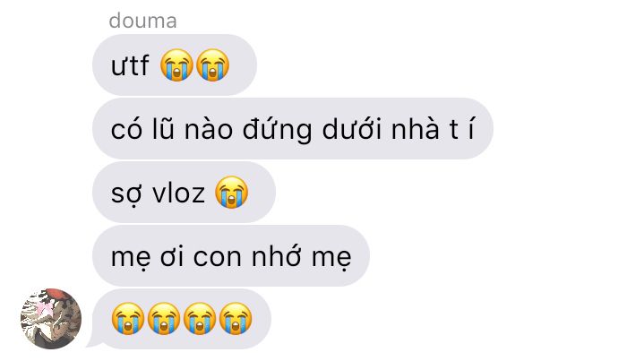Select the second crying emoji after ưtf
The height and width of the screenshot is (361, 644).
[212, 64]
